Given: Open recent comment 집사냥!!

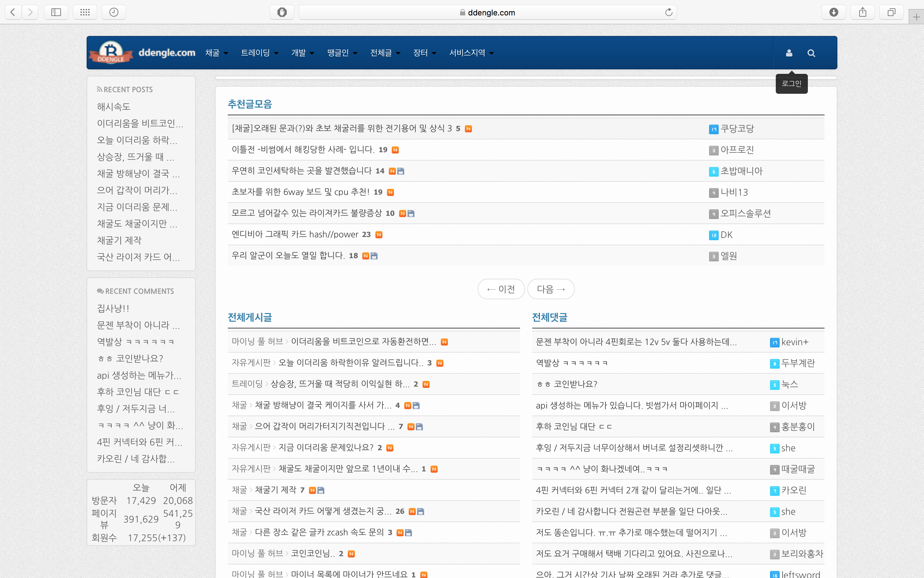Looking at the screenshot, I should tap(113, 308).
